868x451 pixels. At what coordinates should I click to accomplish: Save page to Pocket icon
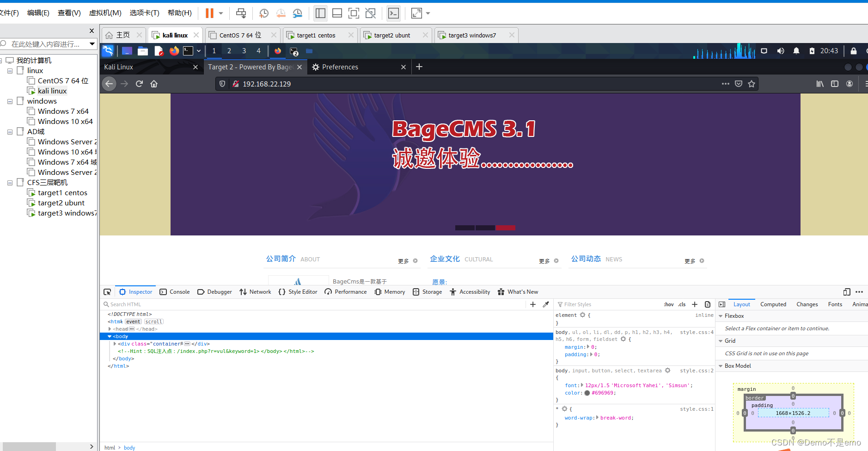click(x=739, y=84)
